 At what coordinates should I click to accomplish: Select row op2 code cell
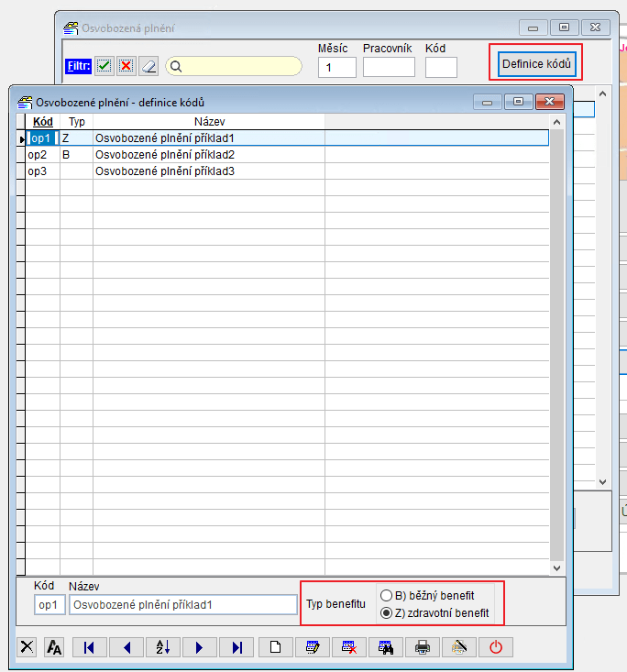tap(42, 155)
